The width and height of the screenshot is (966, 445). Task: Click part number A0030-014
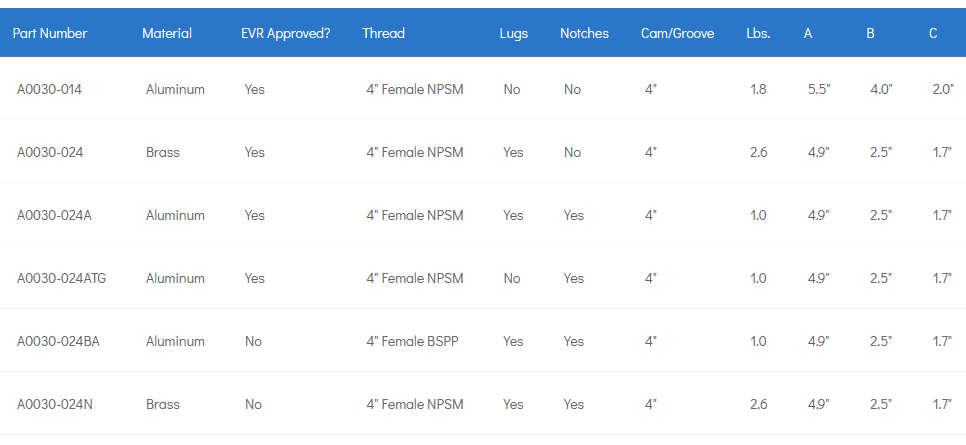pyautogui.click(x=49, y=89)
